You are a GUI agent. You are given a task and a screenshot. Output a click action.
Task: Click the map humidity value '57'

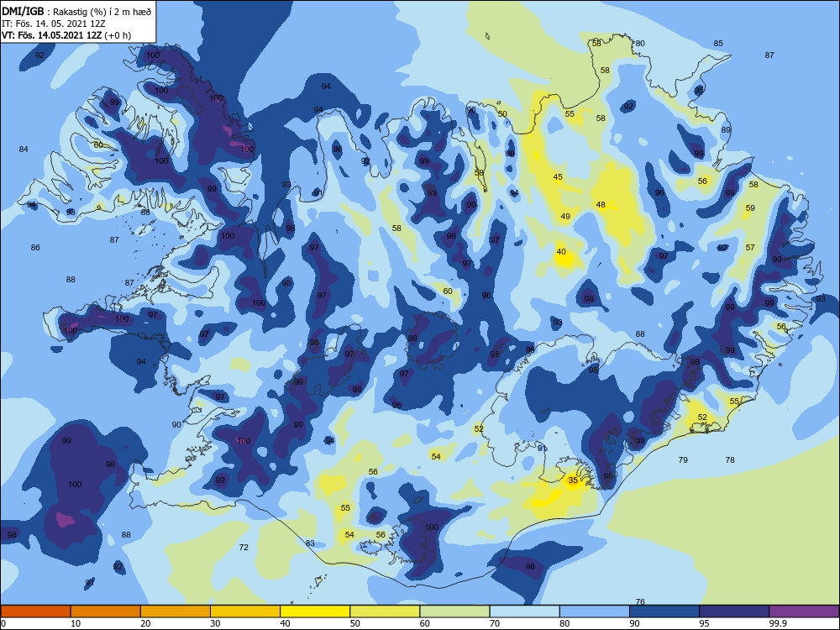point(750,248)
